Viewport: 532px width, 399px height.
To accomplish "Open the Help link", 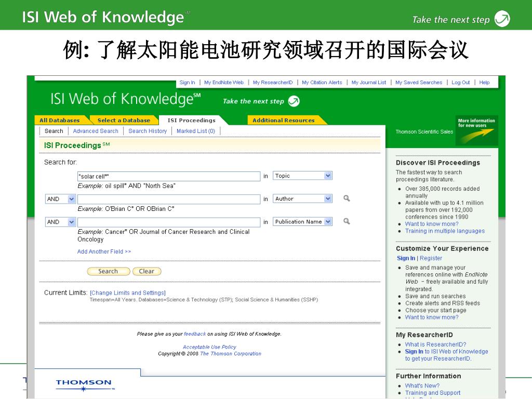I will [x=484, y=83].
